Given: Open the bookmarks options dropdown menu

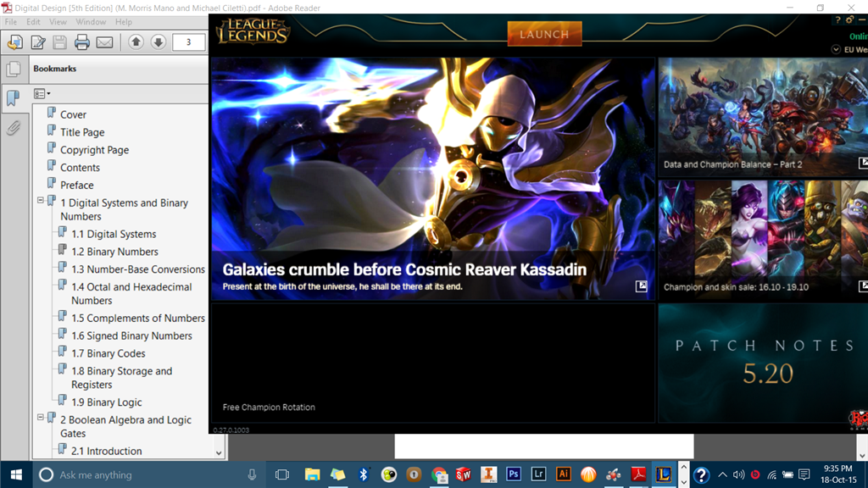Looking at the screenshot, I should tap(42, 93).
